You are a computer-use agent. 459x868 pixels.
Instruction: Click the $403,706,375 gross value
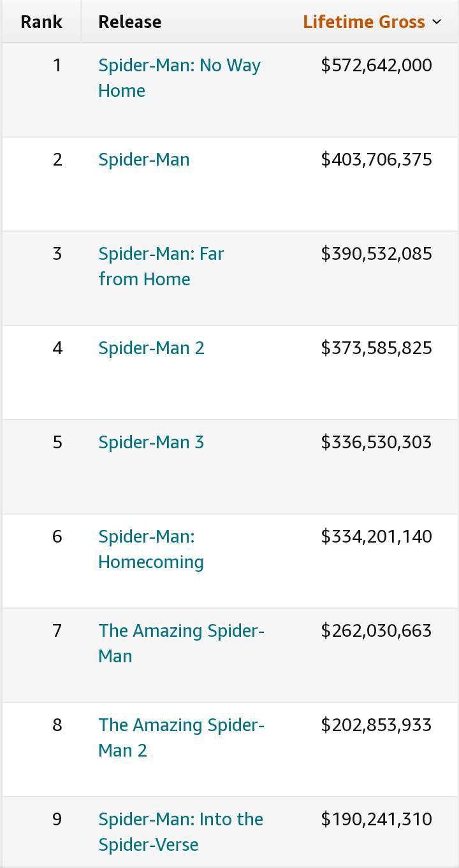(x=376, y=159)
